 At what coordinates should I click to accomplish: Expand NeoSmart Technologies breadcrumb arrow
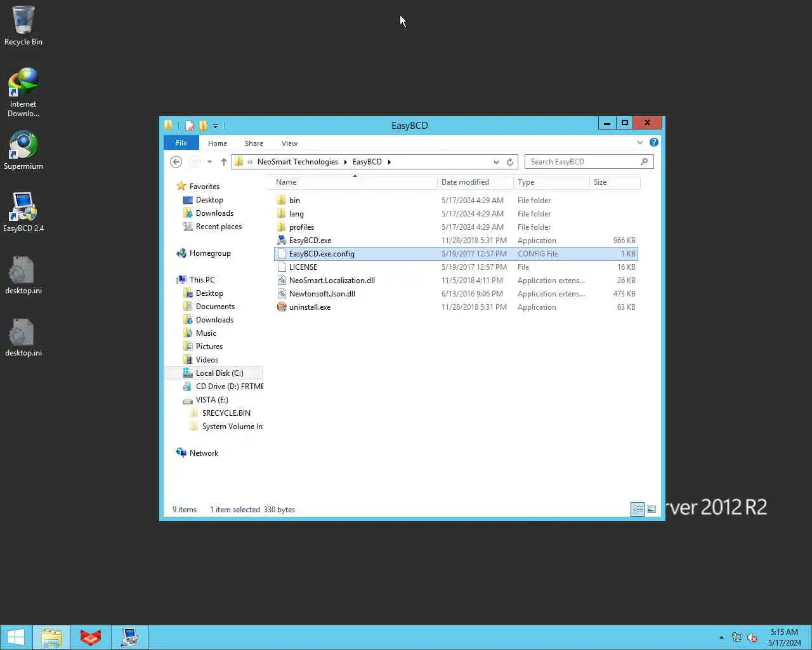coord(346,162)
